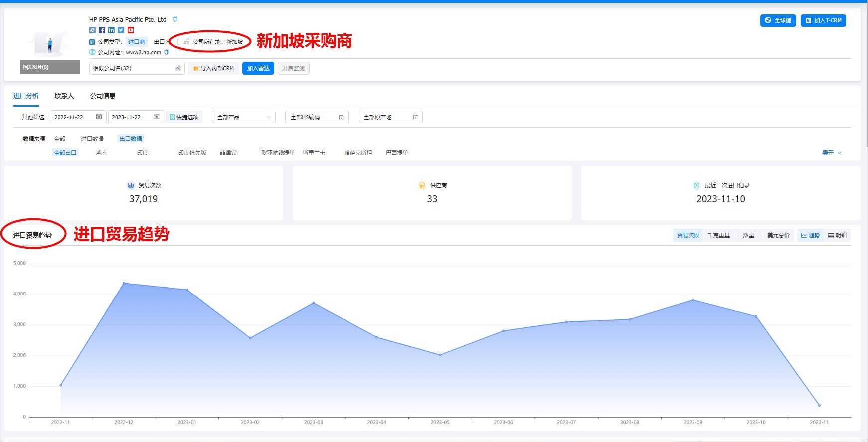Open the 快捷选项 quick date options

[x=184, y=117]
